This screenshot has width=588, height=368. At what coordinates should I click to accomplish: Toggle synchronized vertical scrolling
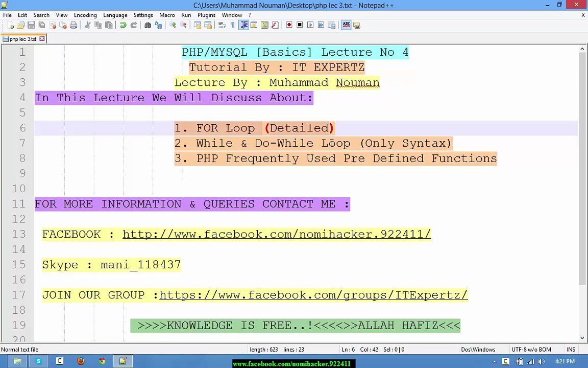pos(197,25)
